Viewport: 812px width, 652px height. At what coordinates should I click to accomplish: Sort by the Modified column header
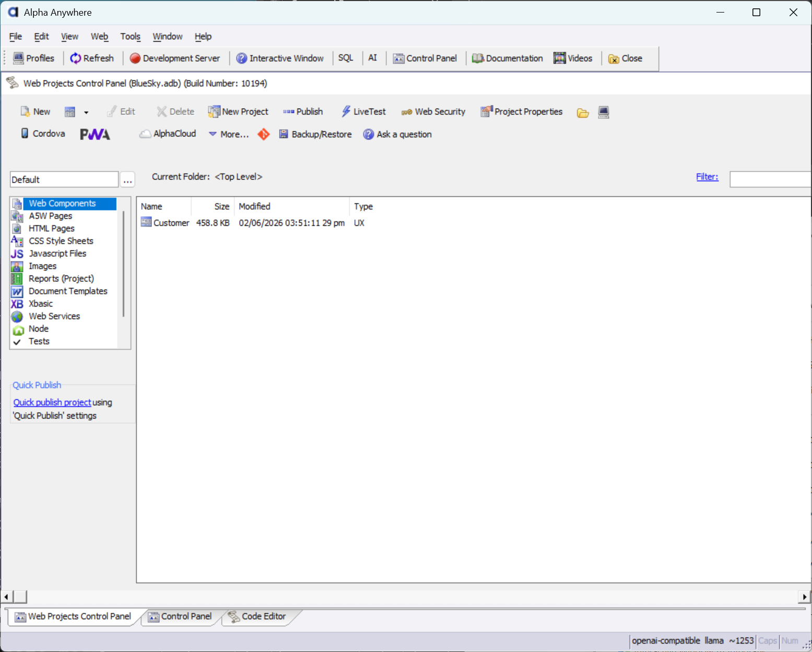tap(292, 206)
